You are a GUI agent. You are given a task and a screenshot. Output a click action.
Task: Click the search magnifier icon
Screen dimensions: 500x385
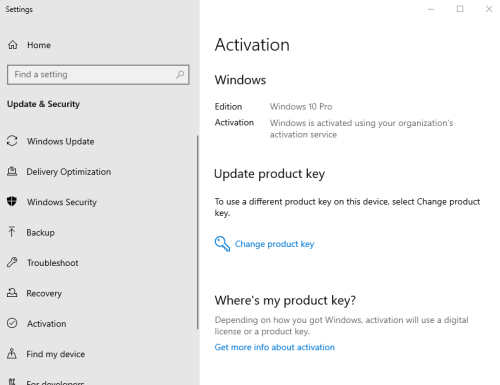tap(180, 74)
